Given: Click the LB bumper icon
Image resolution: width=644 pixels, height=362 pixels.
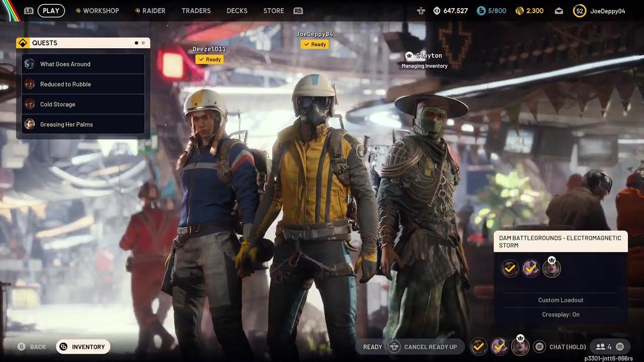Looking at the screenshot, I should (x=29, y=11).
